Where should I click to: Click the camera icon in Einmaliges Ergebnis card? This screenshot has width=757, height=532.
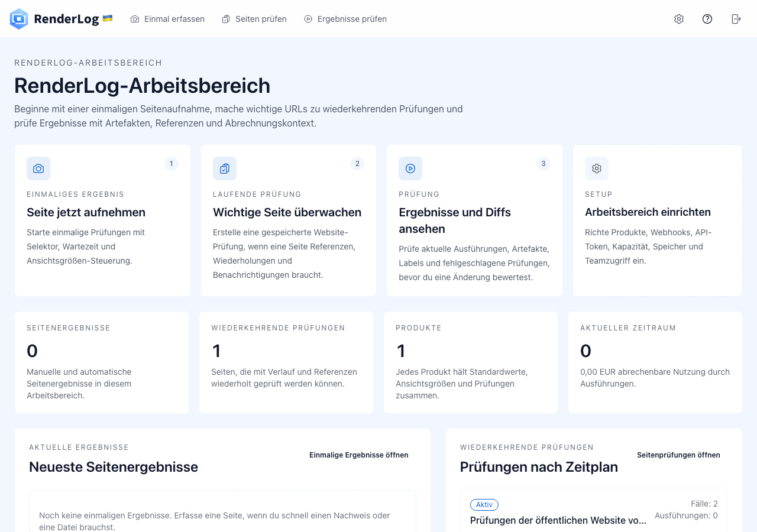pos(38,168)
